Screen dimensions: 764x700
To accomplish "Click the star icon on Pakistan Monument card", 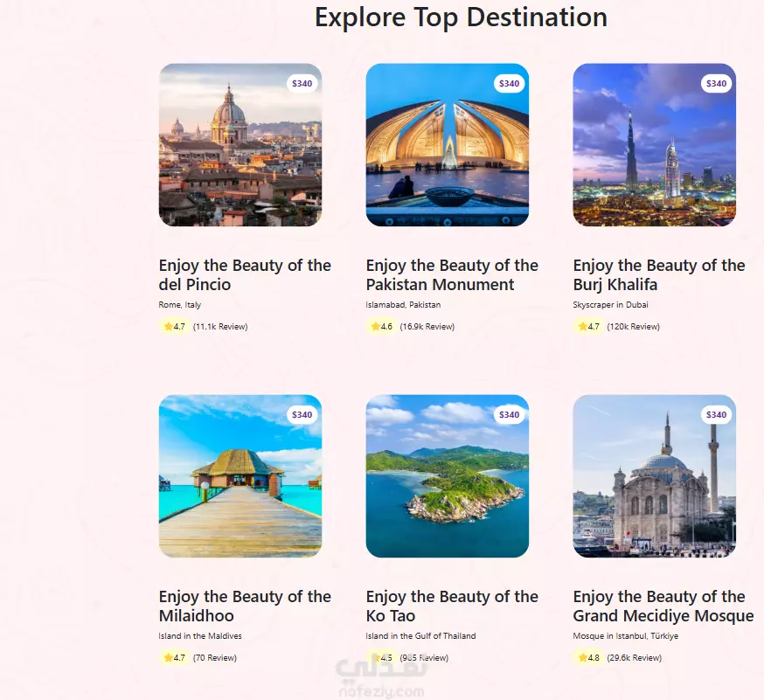I will tap(376, 327).
